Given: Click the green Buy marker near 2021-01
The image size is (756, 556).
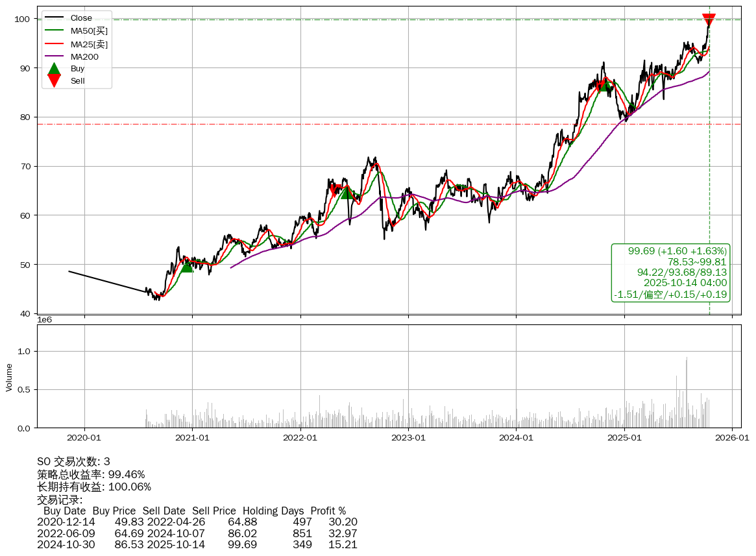Looking at the screenshot, I should coord(186,266).
